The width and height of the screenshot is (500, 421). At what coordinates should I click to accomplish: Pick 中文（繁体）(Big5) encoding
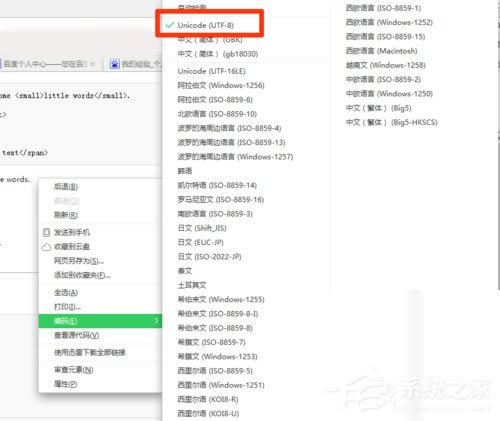[x=378, y=108]
